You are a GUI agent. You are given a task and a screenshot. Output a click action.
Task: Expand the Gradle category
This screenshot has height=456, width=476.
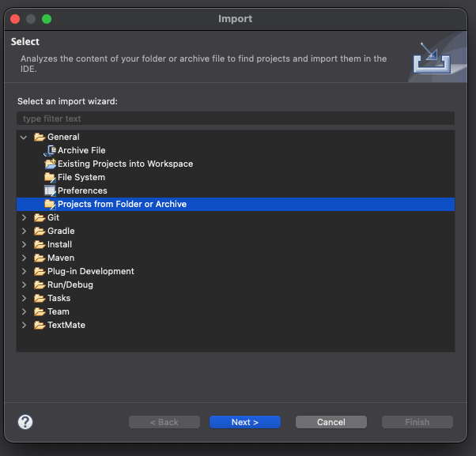click(x=24, y=232)
